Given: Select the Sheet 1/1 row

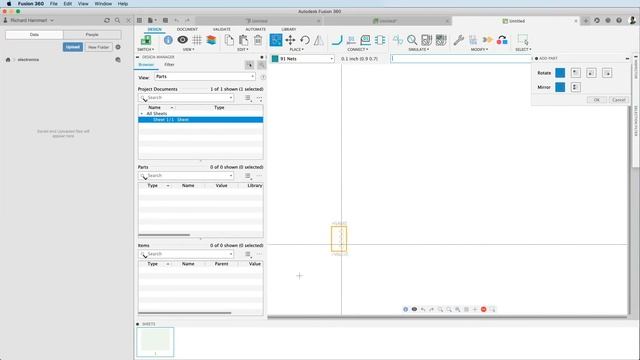Looking at the screenshot, I should pyautogui.click(x=201, y=120).
